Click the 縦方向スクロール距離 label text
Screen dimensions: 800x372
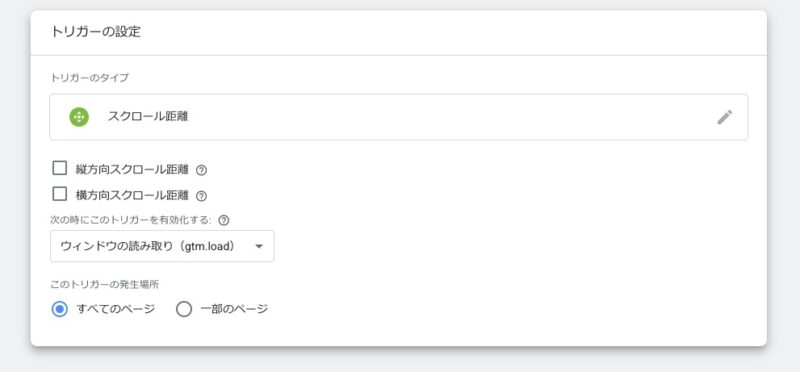(132, 169)
